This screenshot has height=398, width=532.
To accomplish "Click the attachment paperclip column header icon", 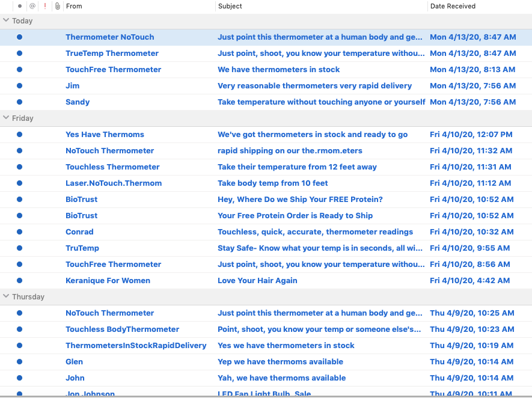I will click(57, 6).
